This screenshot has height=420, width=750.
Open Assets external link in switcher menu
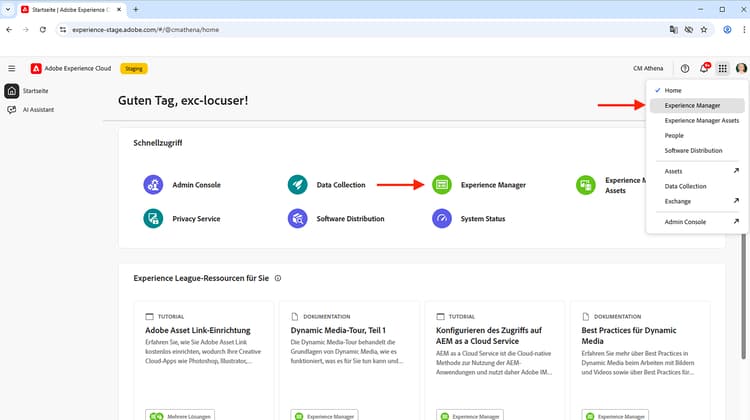point(696,171)
